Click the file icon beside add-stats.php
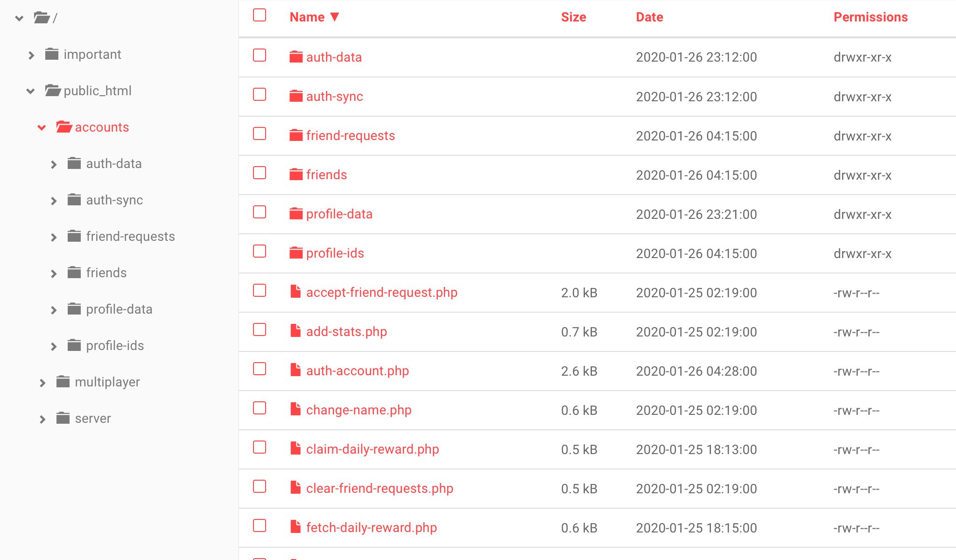Viewport: 956px width, 560px height. click(x=295, y=331)
